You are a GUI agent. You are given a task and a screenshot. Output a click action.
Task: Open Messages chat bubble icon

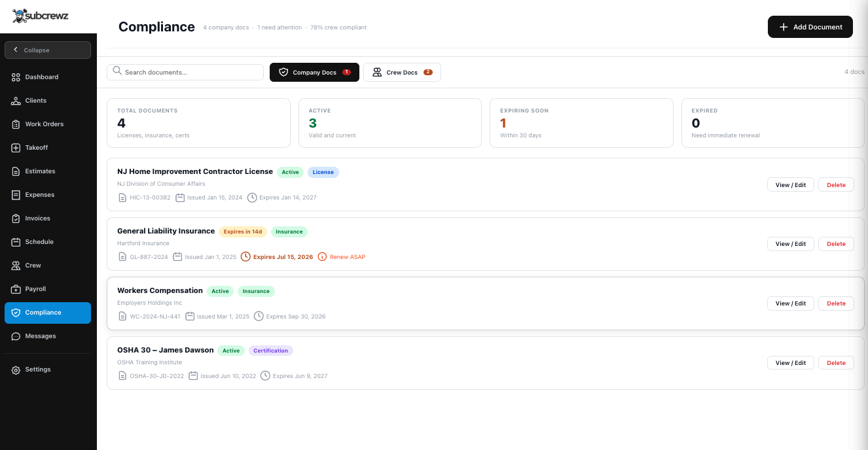click(x=16, y=336)
